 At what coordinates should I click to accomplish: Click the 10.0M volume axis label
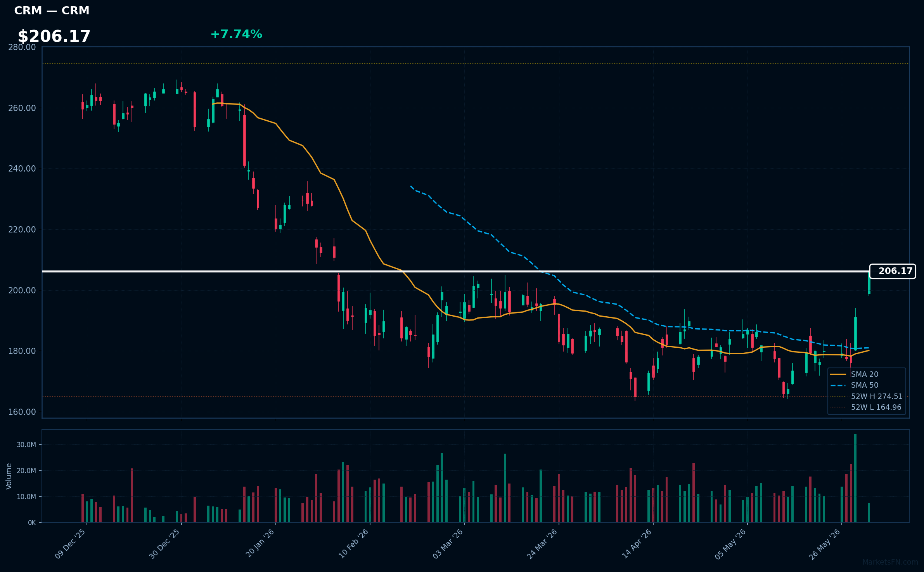pyautogui.click(x=26, y=497)
